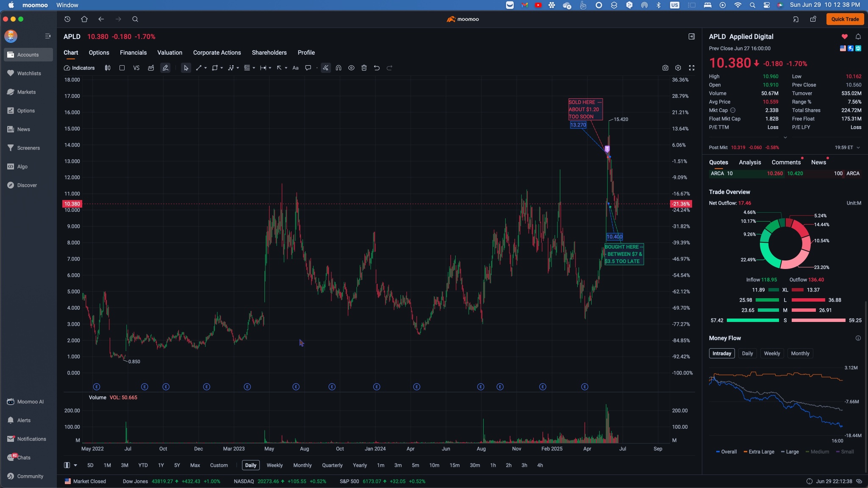
Task: Select the Monthly chart interval
Action: [x=302, y=465]
